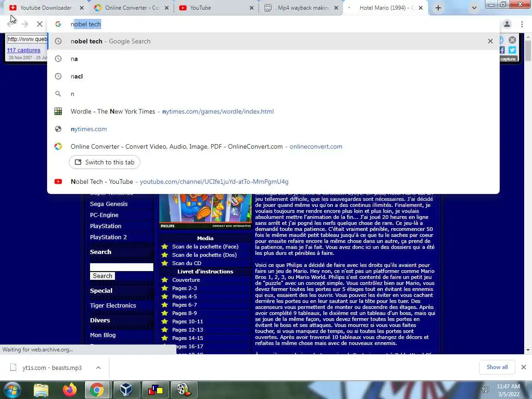Open the PlayStation sidebar link
532x399 pixels.
(105, 226)
